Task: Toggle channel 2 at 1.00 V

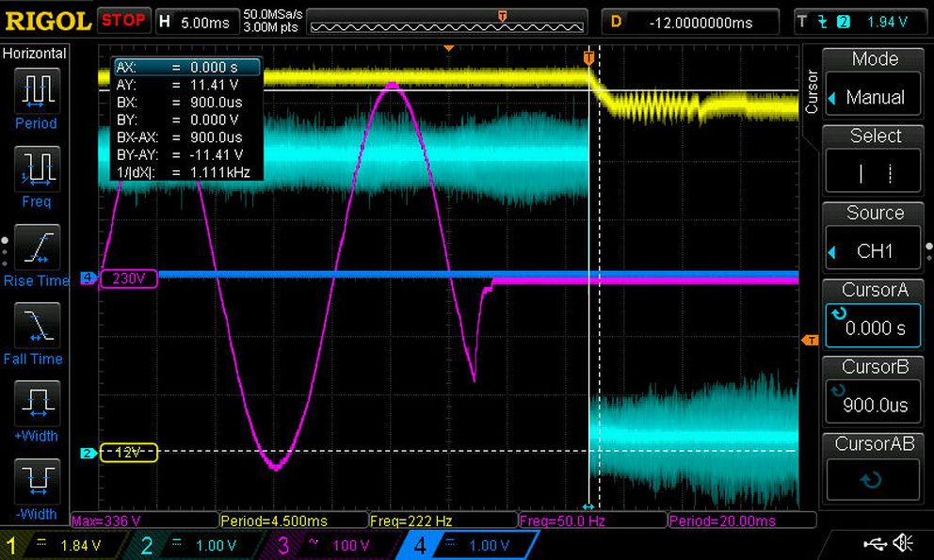Action: 197,545
